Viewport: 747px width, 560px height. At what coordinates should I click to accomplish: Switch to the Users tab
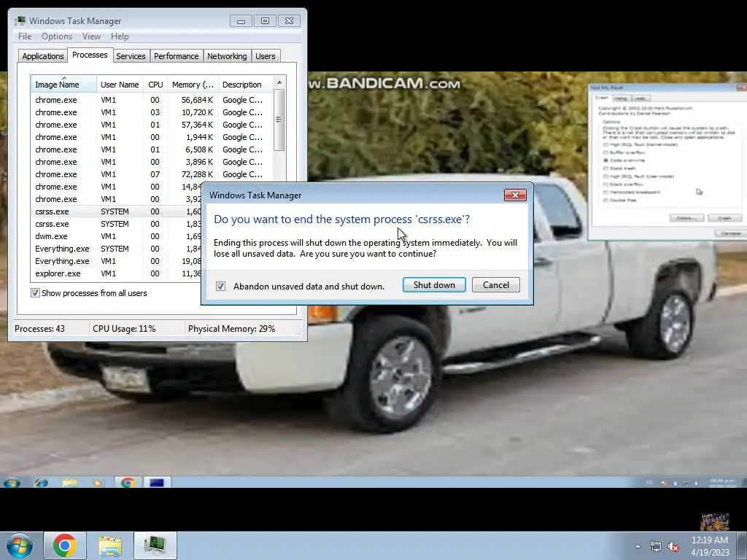[266, 56]
